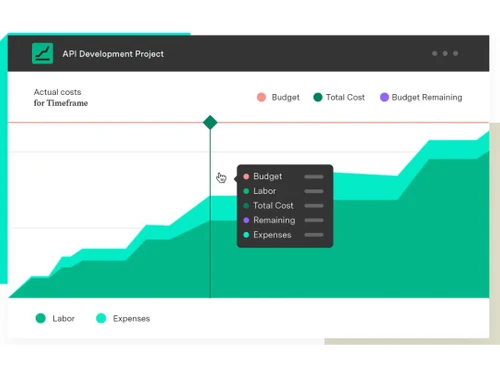Toggle the Labor legend below chart
500x375 pixels.
tap(55, 318)
